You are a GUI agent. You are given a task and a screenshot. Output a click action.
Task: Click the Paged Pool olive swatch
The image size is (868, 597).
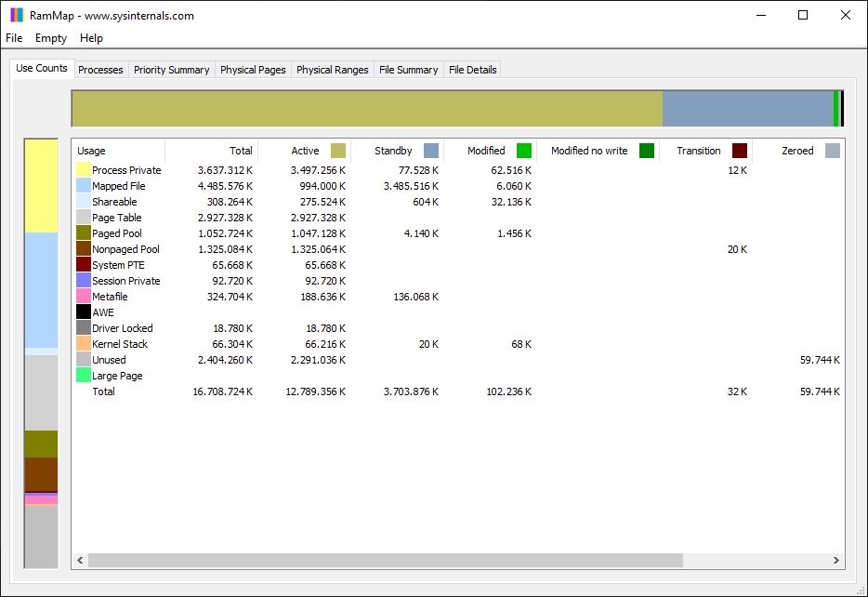pyautogui.click(x=84, y=232)
